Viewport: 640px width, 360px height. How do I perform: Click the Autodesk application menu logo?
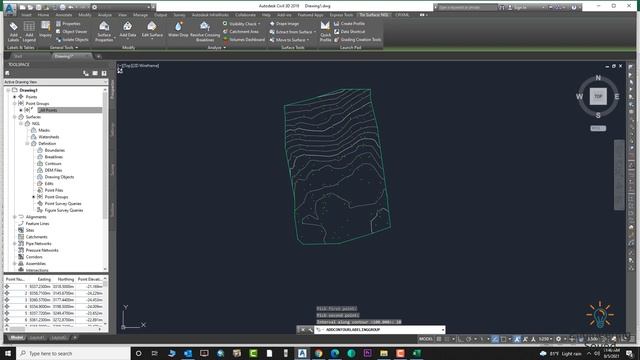[10, 8]
